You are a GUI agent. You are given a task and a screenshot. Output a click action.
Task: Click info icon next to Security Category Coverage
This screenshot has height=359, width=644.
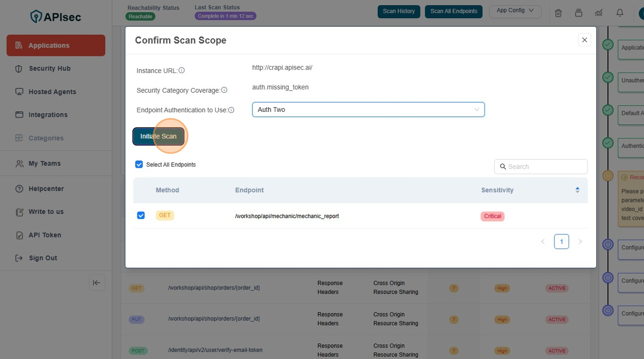224,90
